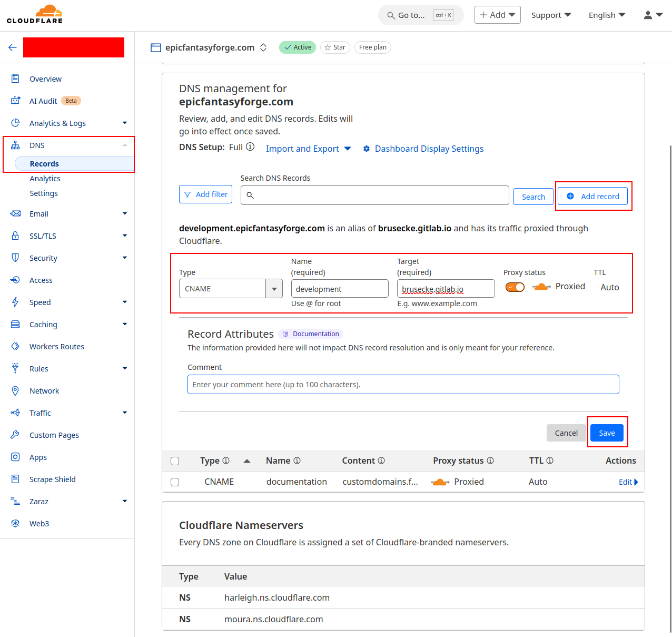Viewport: 672px width, 637px height.
Task: Click the Add filter button
Action: (x=206, y=194)
